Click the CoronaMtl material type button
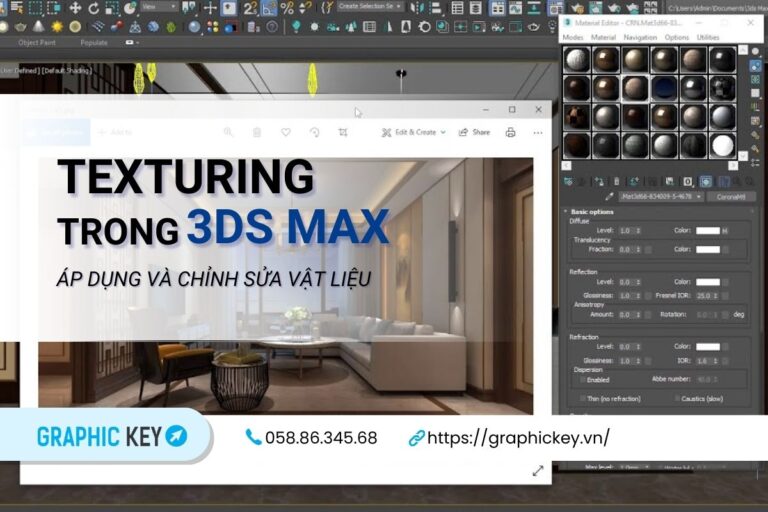Image resolution: width=768 pixels, height=512 pixels. tap(731, 196)
